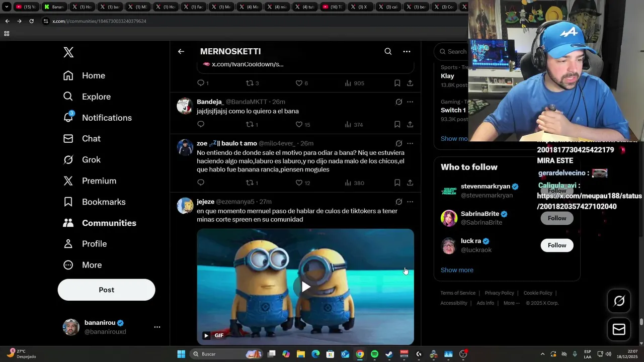Image resolution: width=644 pixels, height=362 pixels.
Task: Switch to the (1) ME browser tab
Action: click(x=137, y=7)
